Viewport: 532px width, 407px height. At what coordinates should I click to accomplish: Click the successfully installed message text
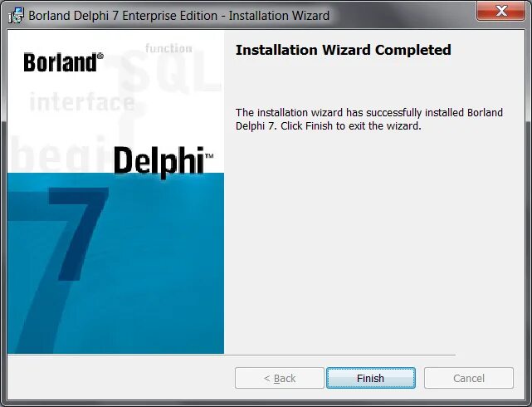(369, 119)
